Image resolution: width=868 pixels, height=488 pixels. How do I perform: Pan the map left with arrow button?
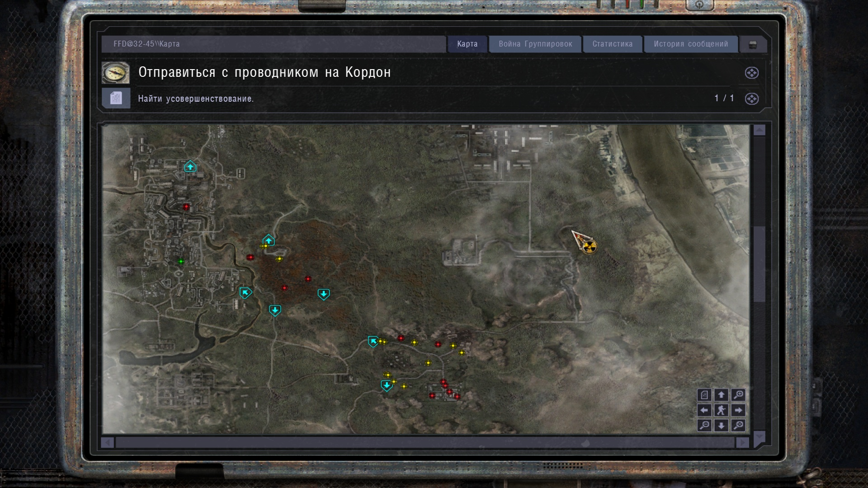pyautogui.click(x=704, y=410)
